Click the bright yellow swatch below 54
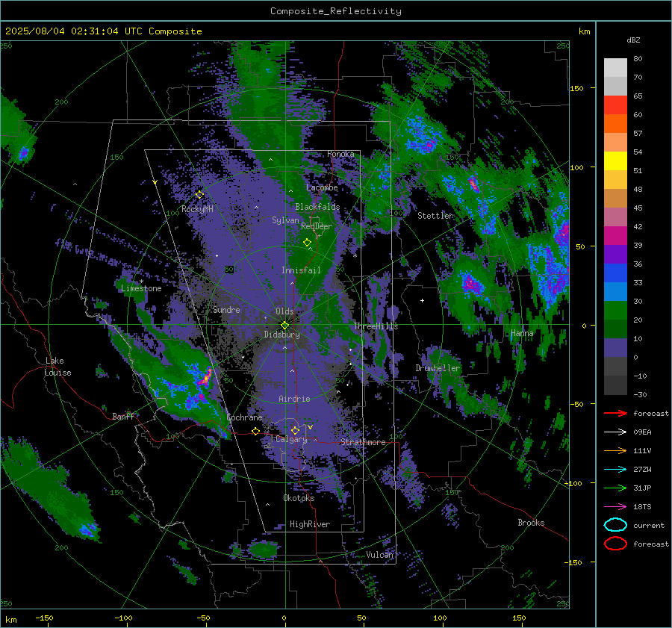The image size is (672, 628). [x=615, y=161]
